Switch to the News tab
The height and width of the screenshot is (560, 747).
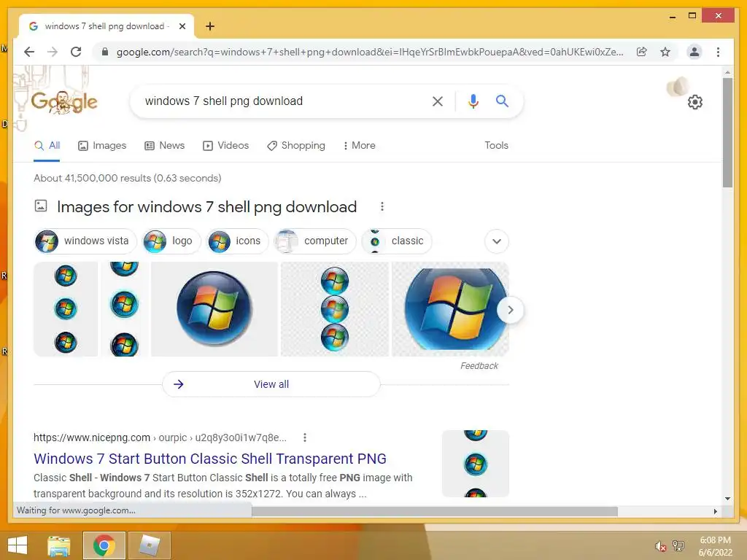click(164, 145)
